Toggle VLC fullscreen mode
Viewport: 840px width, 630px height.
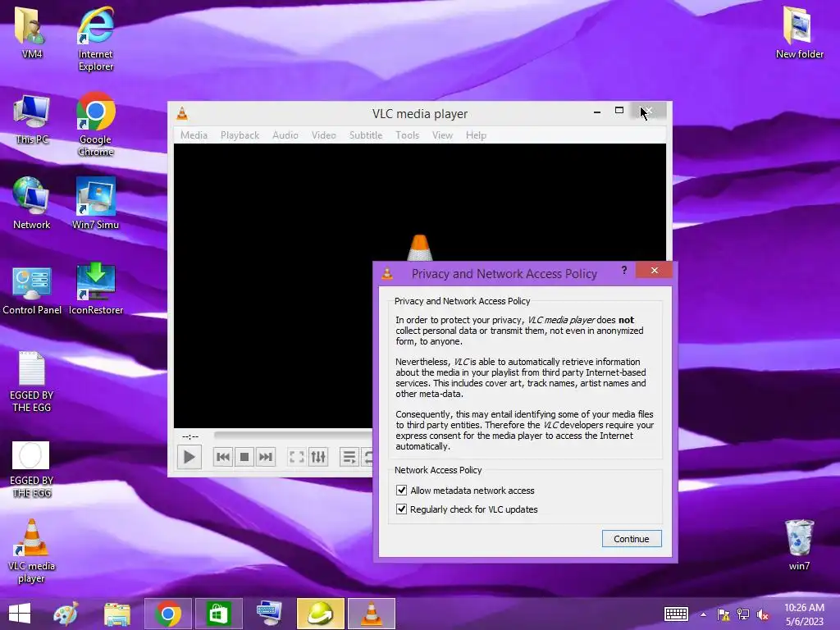click(296, 457)
